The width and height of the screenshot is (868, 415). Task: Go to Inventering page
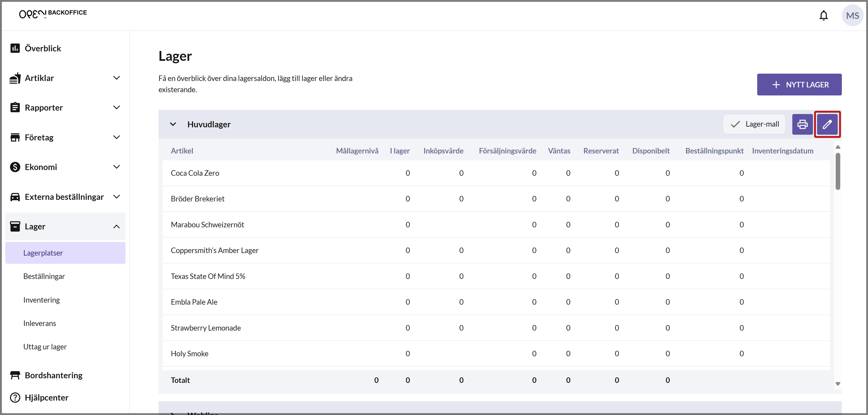tap(42, 300)
